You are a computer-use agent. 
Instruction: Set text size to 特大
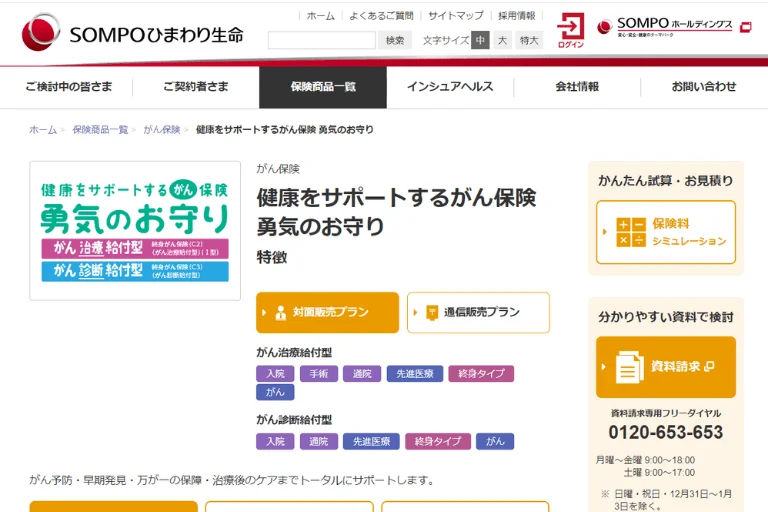point(529,40)
